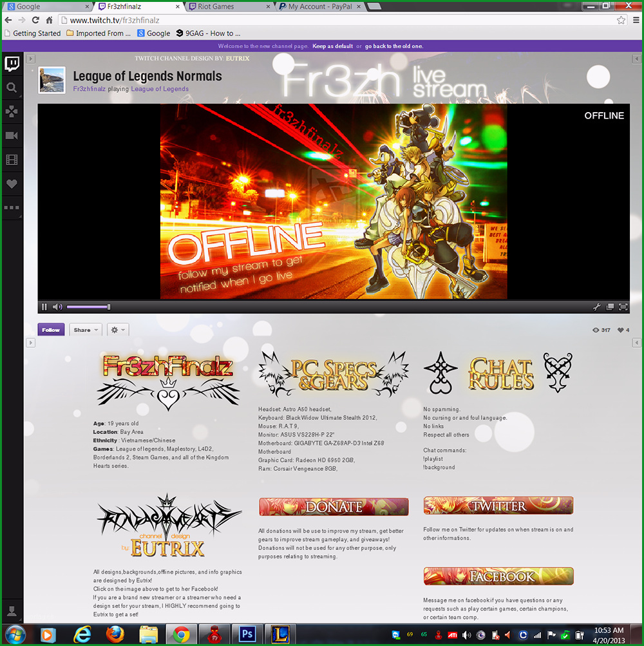
Task: Open File Explorer folder on taskbar
Action: click(148, 634)
